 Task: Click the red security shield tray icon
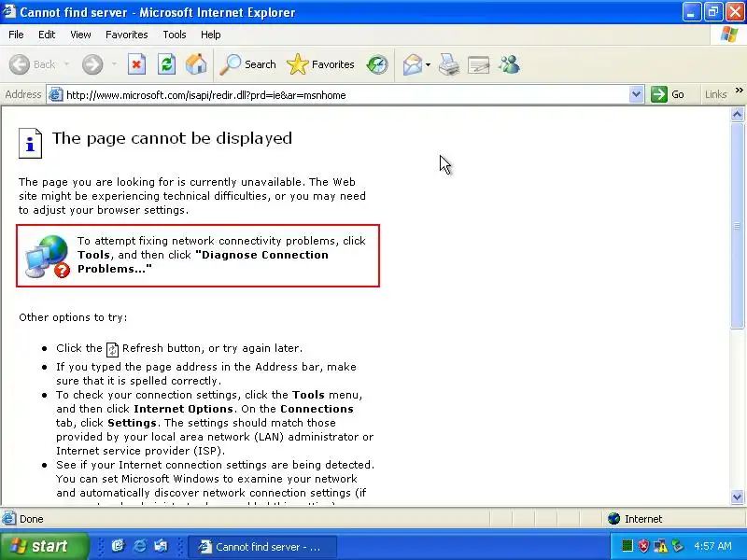point(643,546)
